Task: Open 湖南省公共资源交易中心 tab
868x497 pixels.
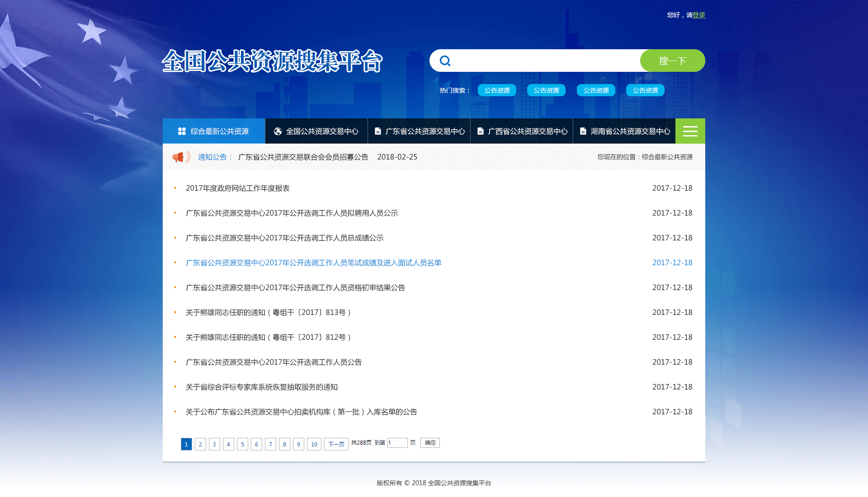Action: pyautogui.click(x=630, y=131)
